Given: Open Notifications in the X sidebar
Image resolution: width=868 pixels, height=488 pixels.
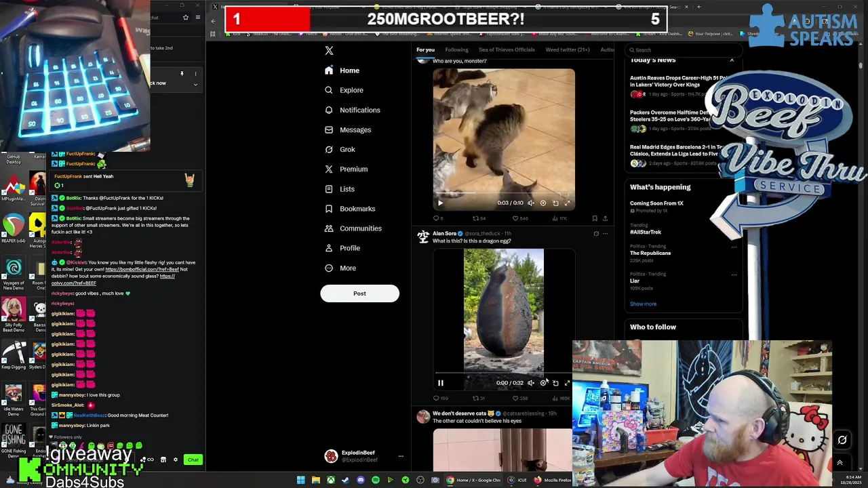Looking at the screenshot, I should coord(352,110).
